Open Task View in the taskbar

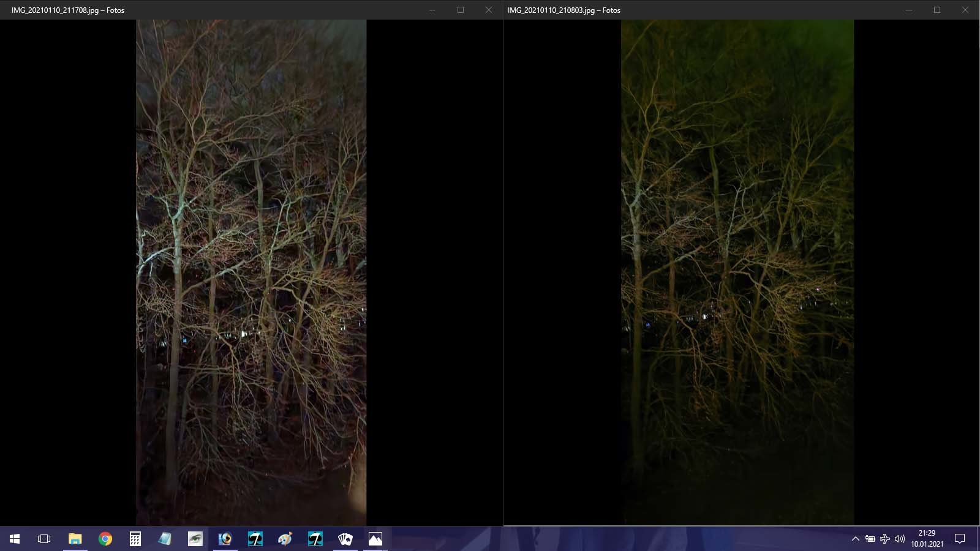coord(44,539)
